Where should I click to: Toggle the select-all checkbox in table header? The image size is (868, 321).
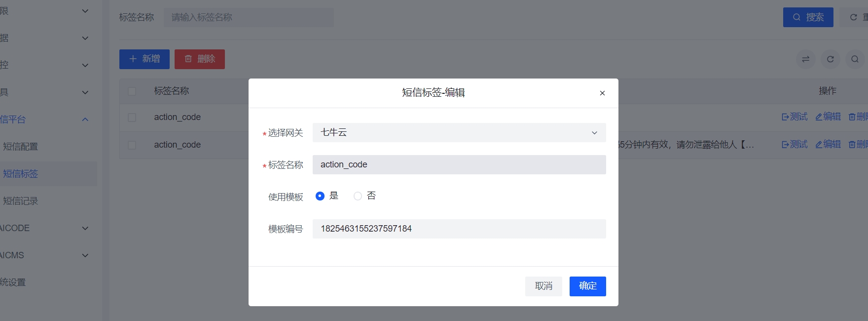[x=132, y=91]
